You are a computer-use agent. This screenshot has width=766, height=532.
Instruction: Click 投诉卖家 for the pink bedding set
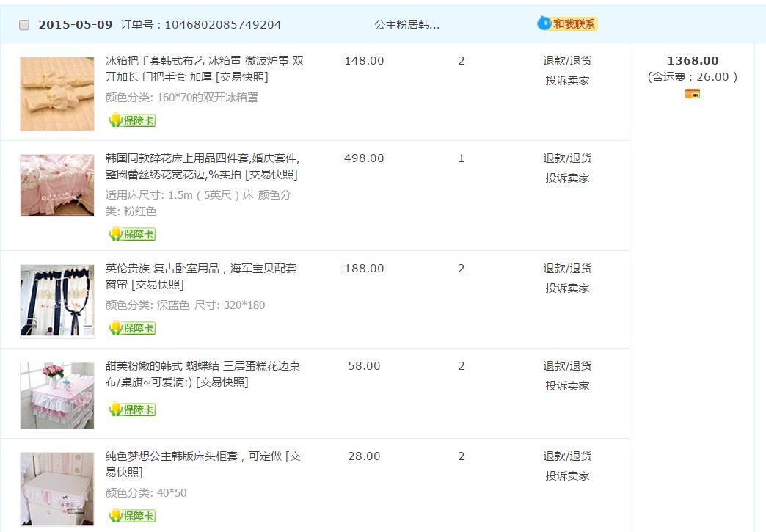click(x=567, y=178)
